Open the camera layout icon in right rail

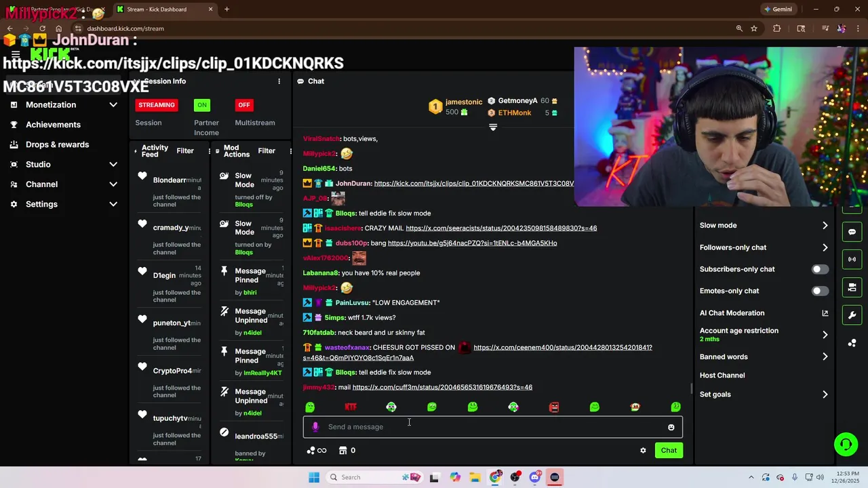click(x=852, y=287)
